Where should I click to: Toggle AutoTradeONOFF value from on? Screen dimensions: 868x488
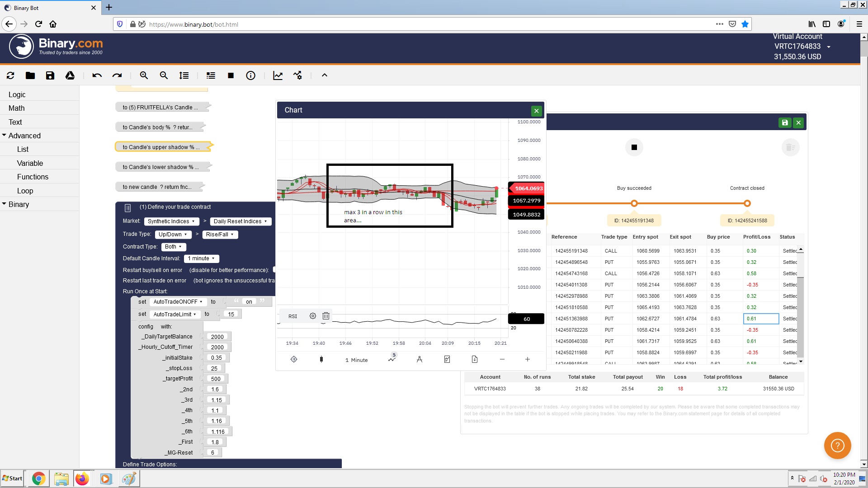pyautogui.click(x=249, y=301)
